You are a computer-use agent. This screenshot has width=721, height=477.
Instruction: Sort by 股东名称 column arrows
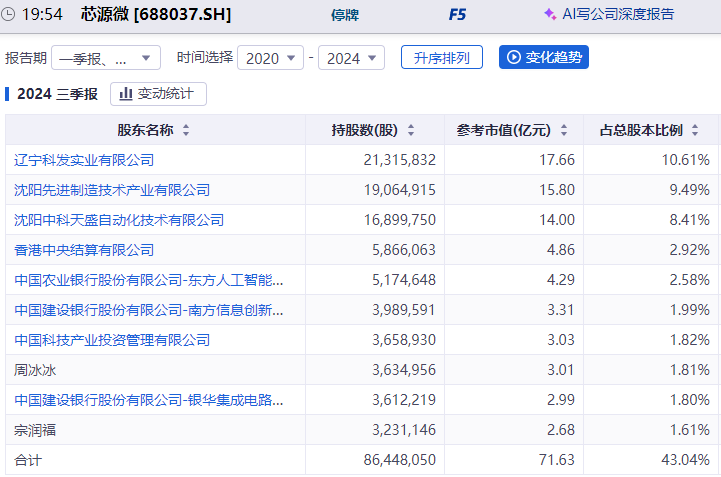[186, 130]
